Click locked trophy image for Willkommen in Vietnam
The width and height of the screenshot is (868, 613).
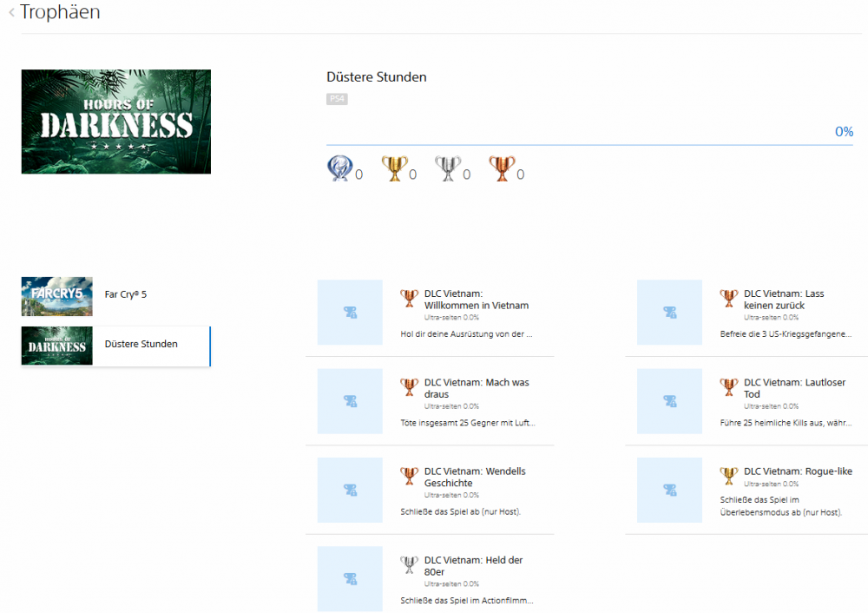(x=350, y=313)
